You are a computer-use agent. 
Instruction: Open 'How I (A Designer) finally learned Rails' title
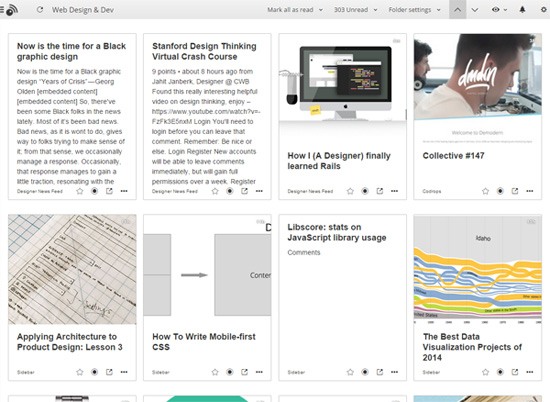(x=339, y=161)
